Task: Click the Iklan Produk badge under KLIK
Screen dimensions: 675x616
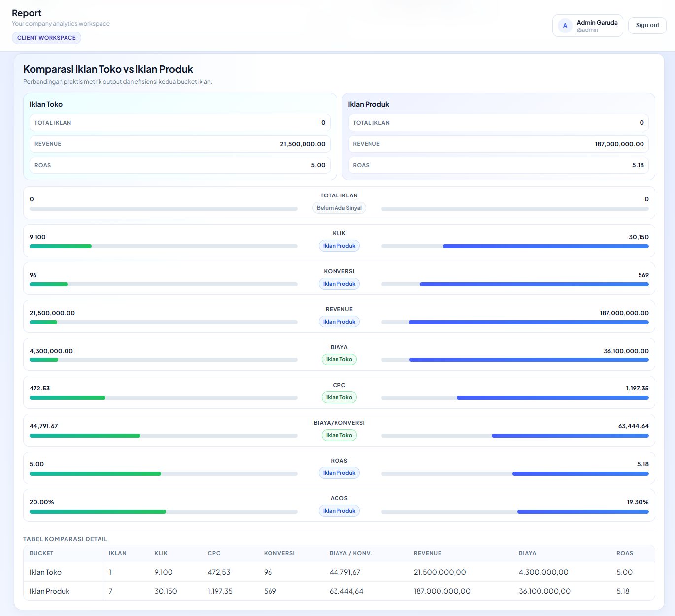Action: click(339, 246)
